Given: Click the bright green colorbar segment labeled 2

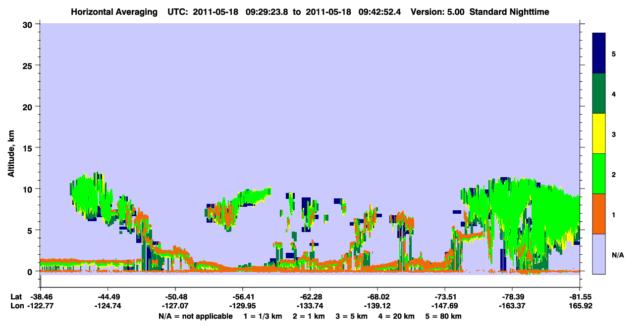Looking at the screenshot, I should (599, 174).
